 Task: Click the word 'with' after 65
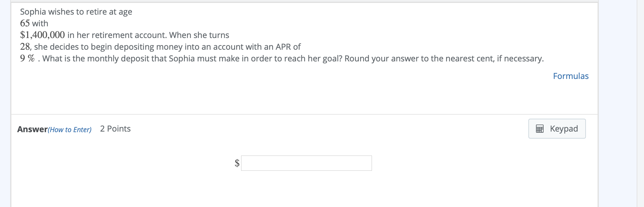40,23
